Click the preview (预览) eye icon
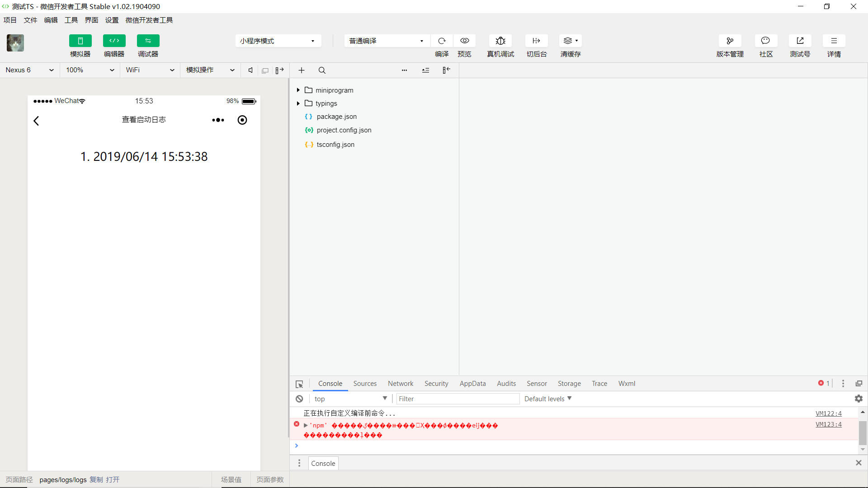This screenshot has height=488, width=868. (x=464, y=41)
